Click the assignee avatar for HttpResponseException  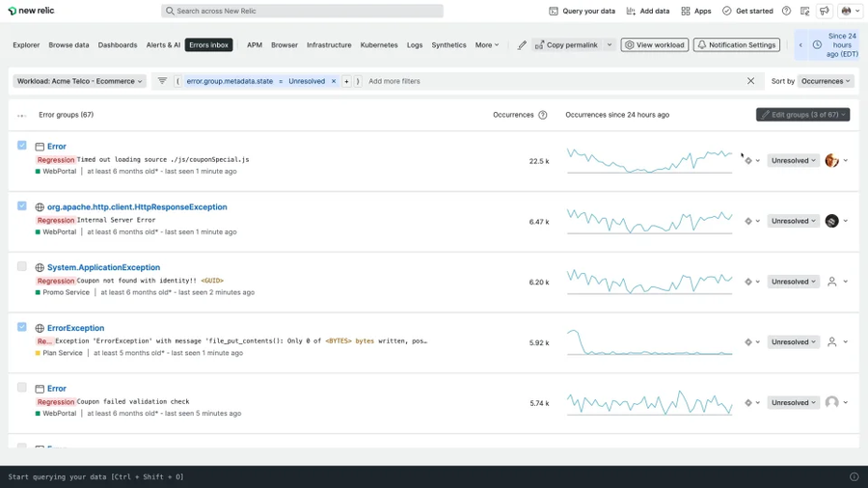pos(831,221)
